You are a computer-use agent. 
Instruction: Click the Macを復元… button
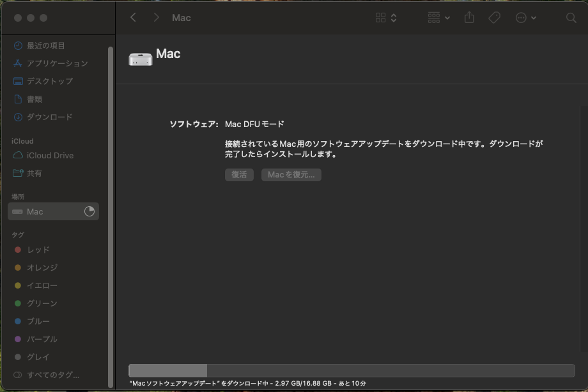(x=291, y=175)
